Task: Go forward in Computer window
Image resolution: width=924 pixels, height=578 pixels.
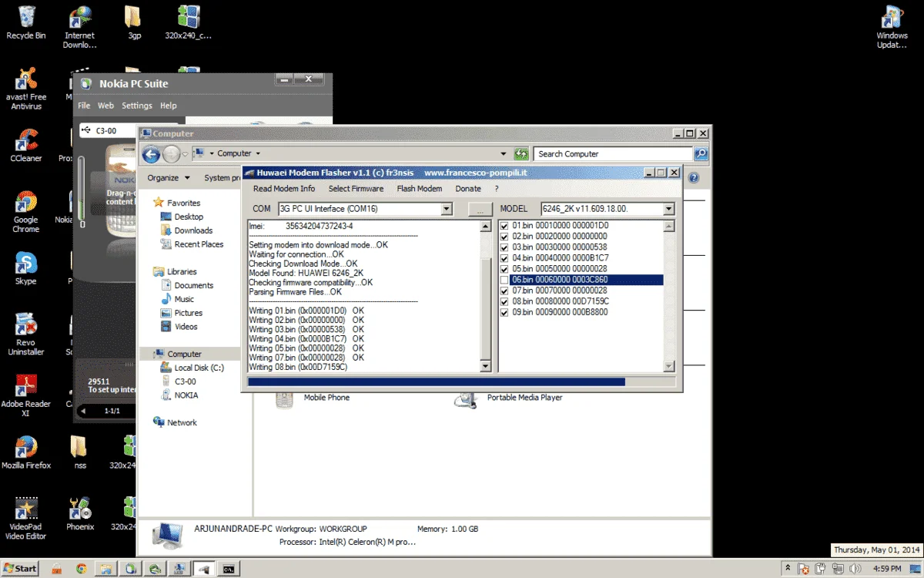Action: (x=171, y=154)
